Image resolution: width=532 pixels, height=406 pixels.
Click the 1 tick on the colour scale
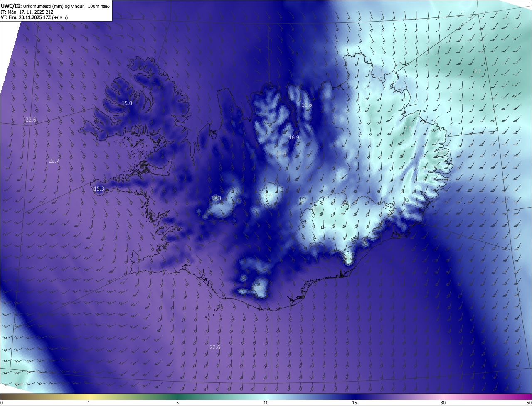click(x=89, y=403)
